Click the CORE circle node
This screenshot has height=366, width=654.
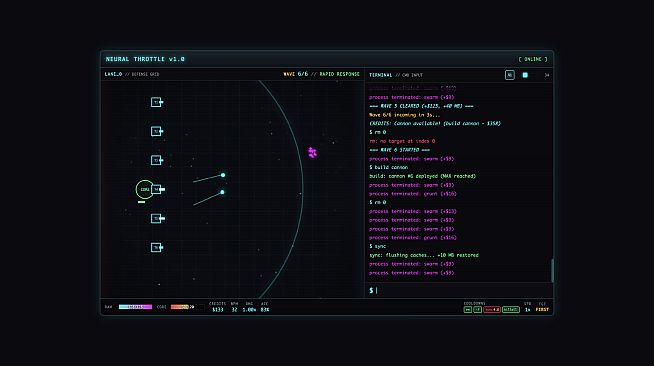tap(144, 189)
